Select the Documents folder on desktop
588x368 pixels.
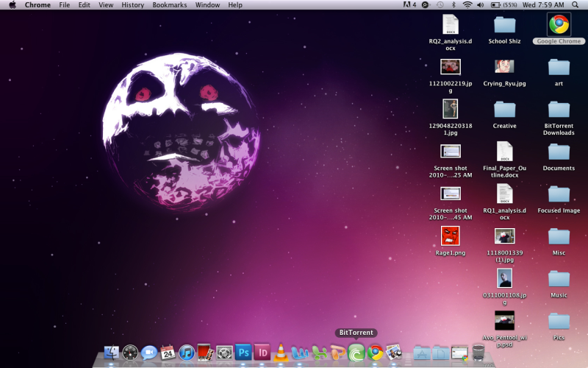coord(559,152)
